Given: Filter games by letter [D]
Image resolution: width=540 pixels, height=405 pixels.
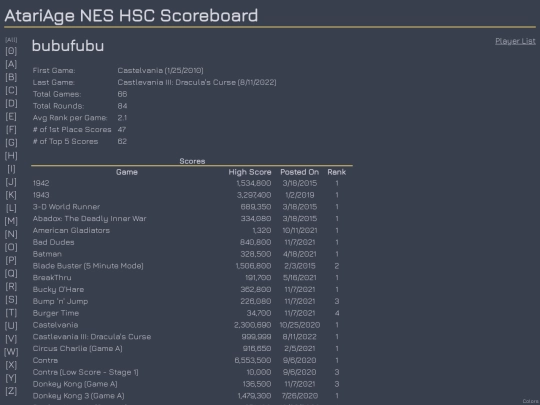Looking at the screenshot, I should (11, 103).
